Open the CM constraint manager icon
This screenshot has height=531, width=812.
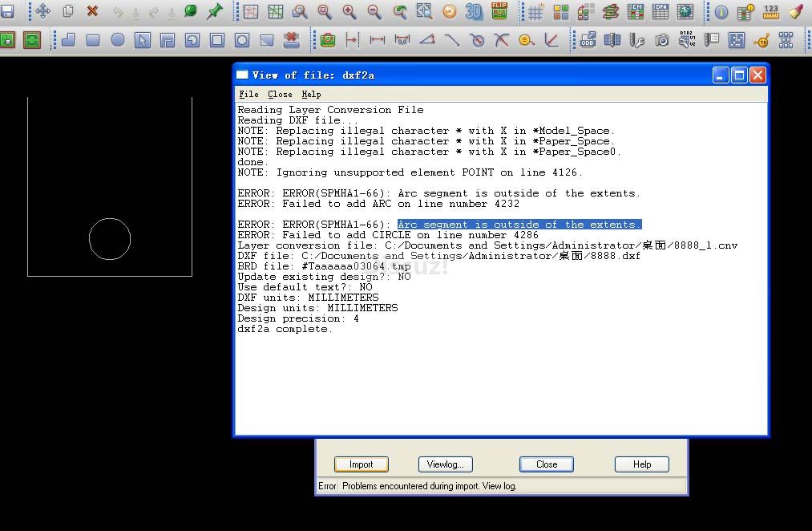point(635,11)
